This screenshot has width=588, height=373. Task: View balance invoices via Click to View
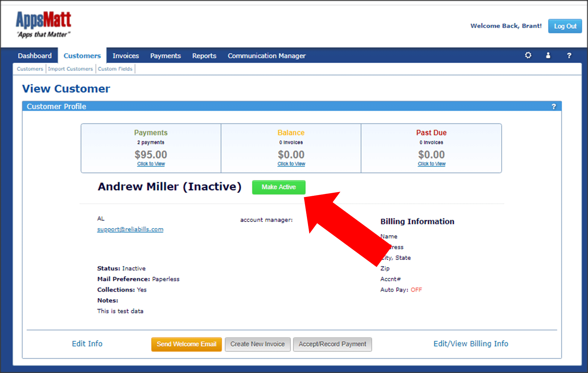point(291,164)
